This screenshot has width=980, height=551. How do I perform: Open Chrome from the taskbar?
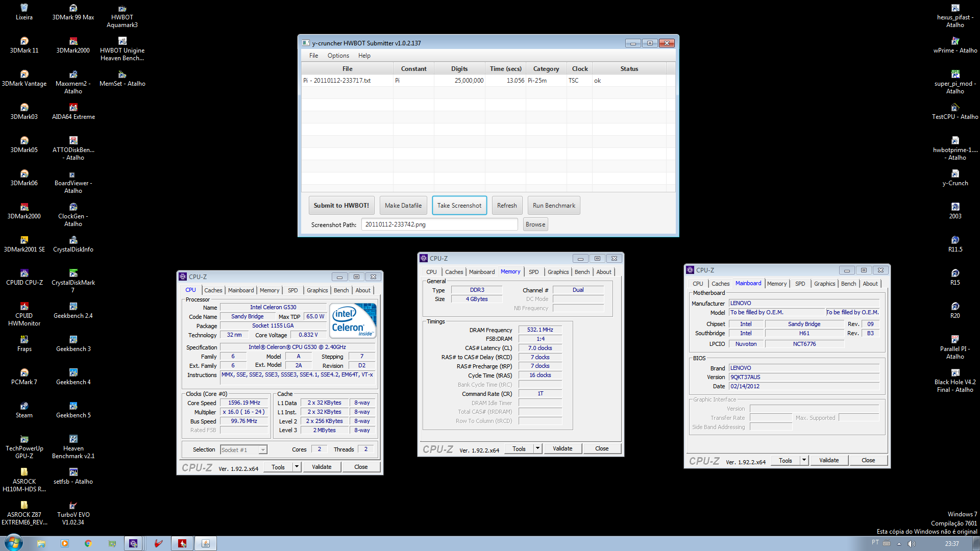[x=88, y=543]
